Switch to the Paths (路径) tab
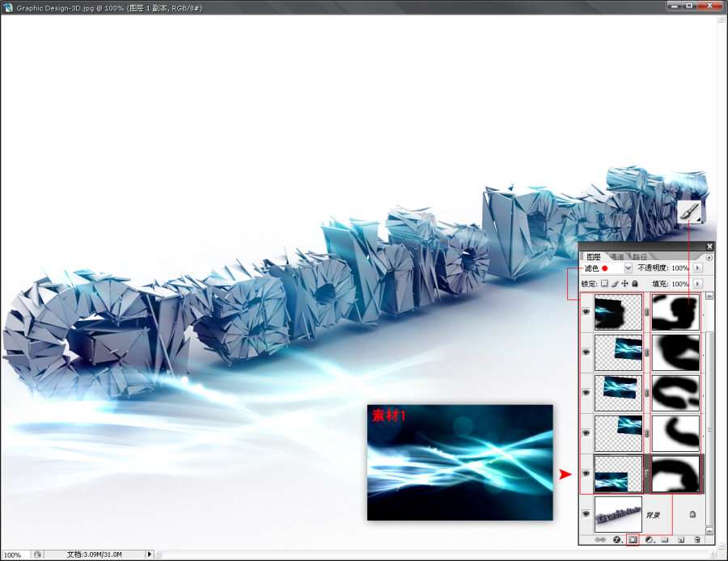The height and width of the screenshot is (561, 728). pos(639,257)
